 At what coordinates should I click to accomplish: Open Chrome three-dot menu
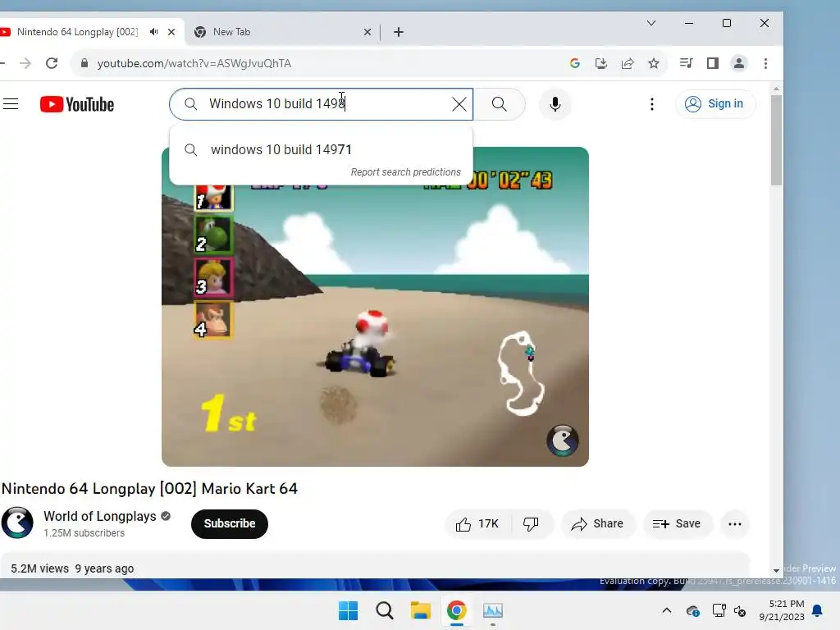click(765, 63)
